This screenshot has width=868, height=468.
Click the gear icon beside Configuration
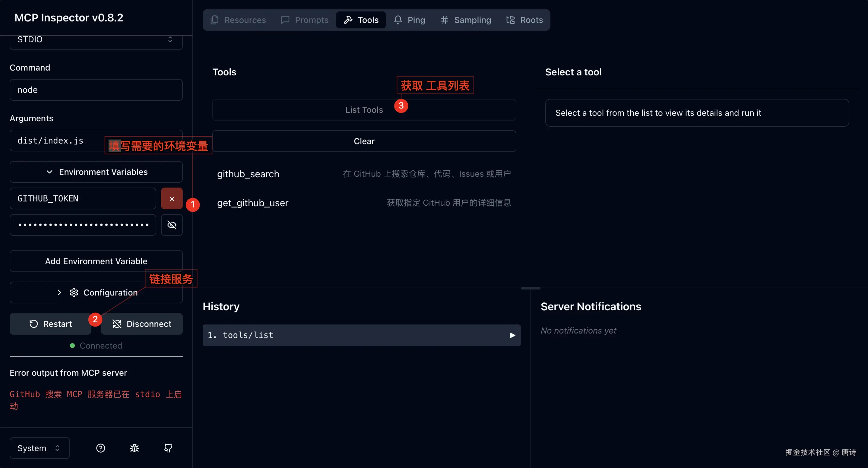coord(74,292)
